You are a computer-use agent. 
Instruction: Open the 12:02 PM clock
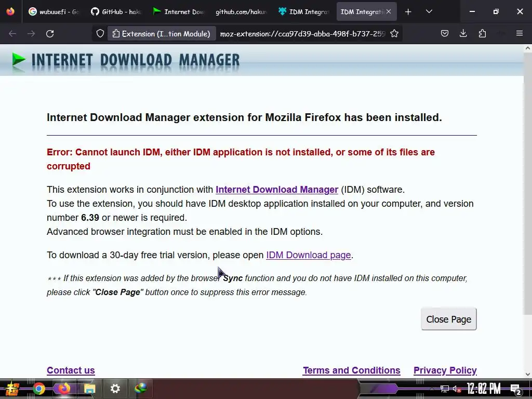click(484, 389)
